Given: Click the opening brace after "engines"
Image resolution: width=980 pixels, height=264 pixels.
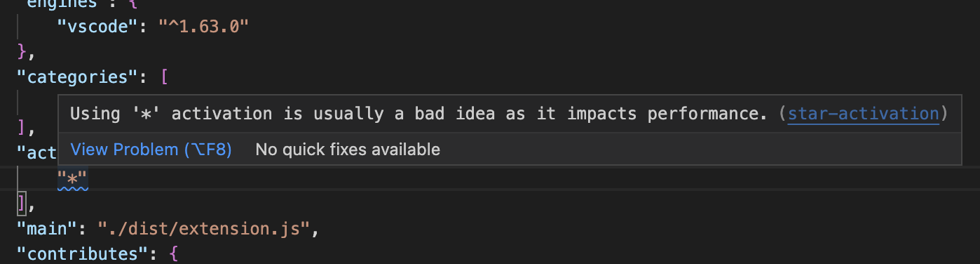Looking at the screenshot, I should click(x=134, y=4).
